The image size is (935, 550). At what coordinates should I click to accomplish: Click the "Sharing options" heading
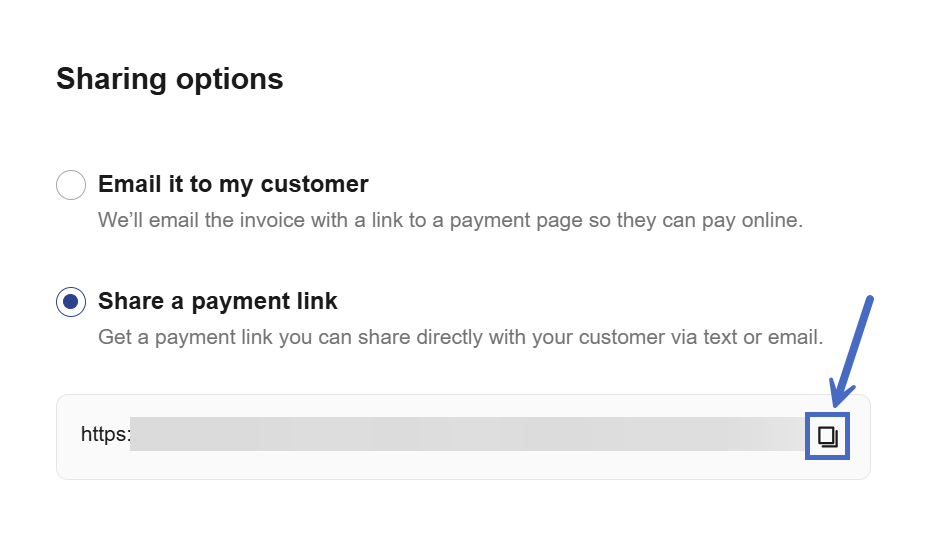[170, 79]
